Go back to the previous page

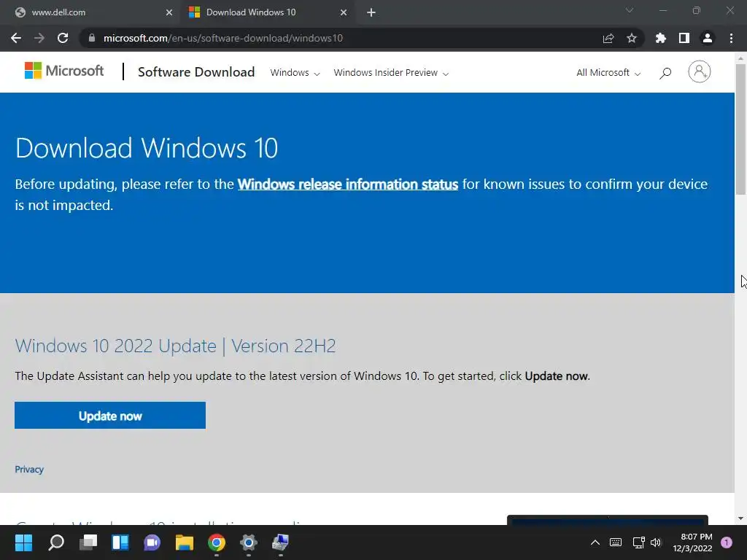16,38
